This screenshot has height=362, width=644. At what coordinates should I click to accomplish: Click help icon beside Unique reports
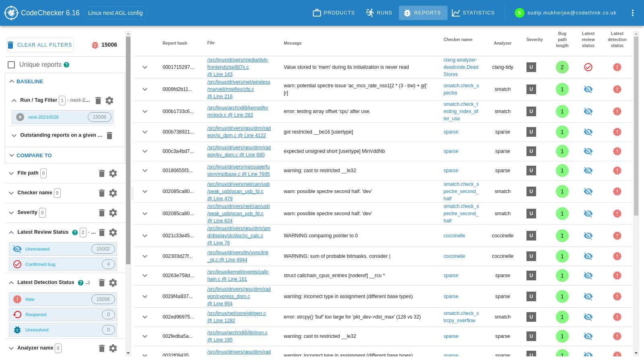(66, 65)
